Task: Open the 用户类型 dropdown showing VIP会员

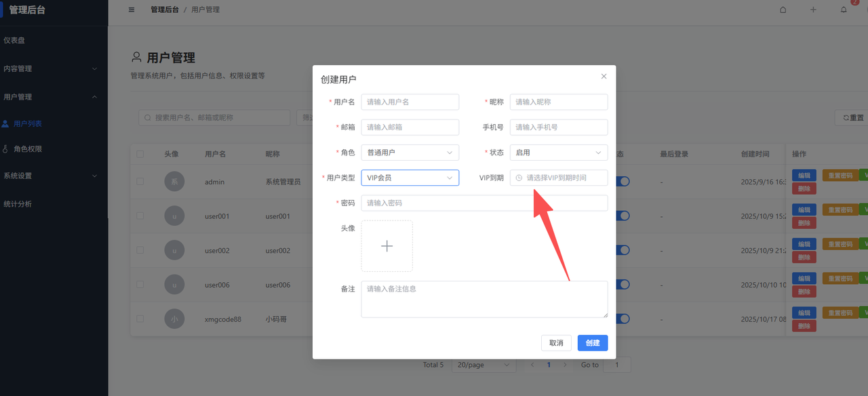Action: click(410, 178)
